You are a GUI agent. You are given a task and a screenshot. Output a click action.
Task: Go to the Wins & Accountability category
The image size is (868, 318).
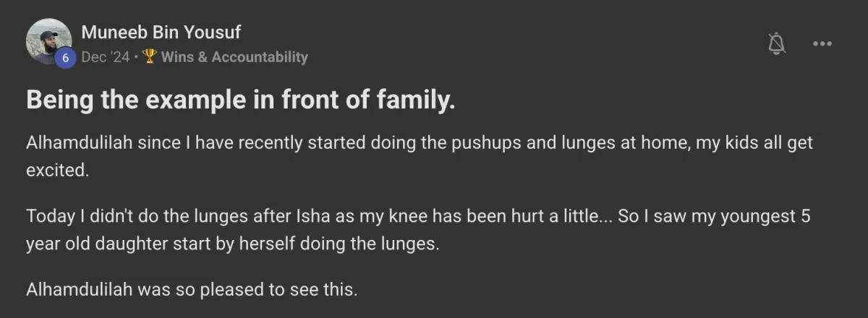click(234, 57)
